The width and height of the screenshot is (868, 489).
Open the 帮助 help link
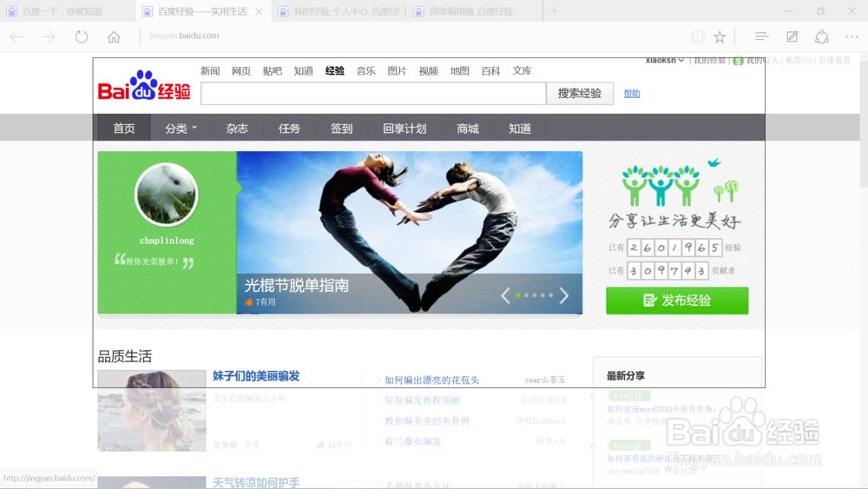[x=632, y=93]
